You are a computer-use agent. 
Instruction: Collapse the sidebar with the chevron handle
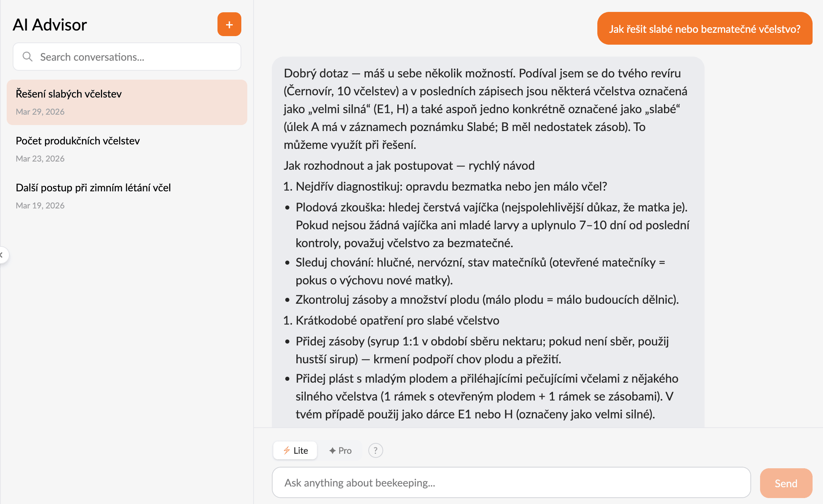pos(2,255)
